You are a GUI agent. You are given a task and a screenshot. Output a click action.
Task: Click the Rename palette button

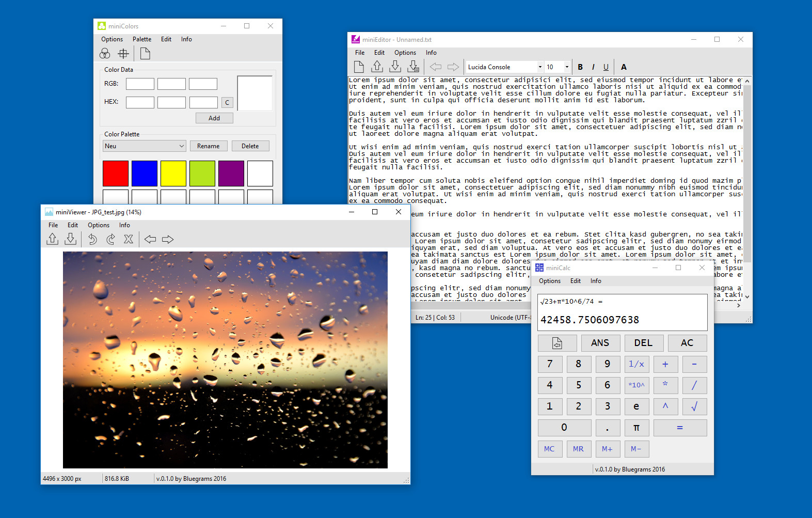209,146
